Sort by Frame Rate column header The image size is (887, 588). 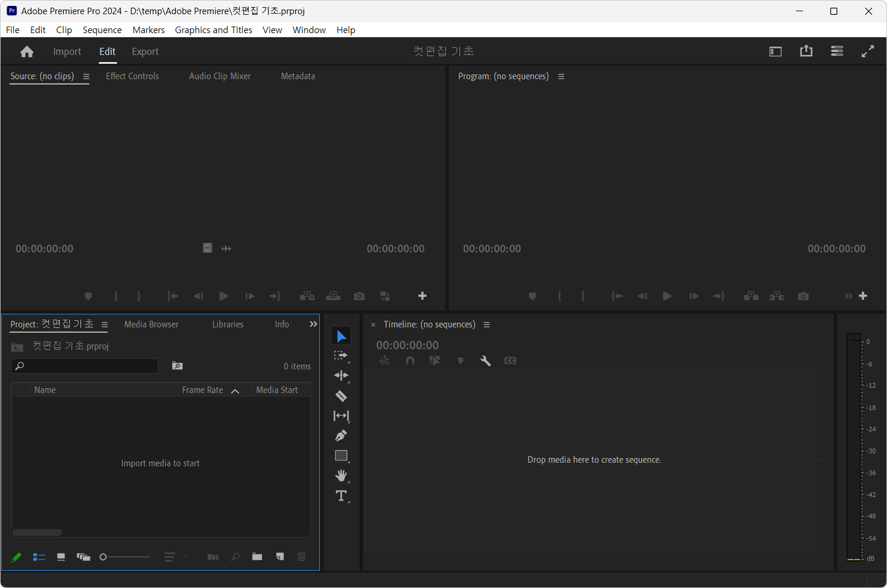[x=203, y=390]
